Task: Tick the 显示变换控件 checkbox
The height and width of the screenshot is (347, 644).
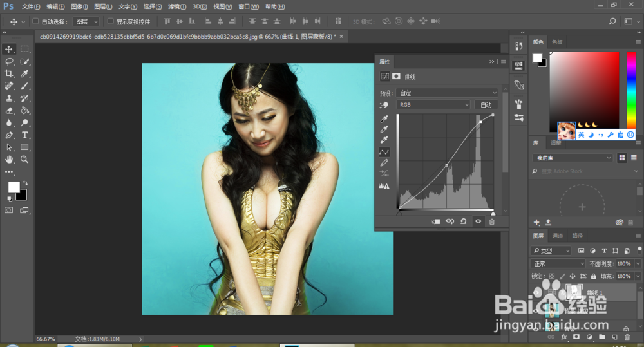Action: click(x=110, y=21)
